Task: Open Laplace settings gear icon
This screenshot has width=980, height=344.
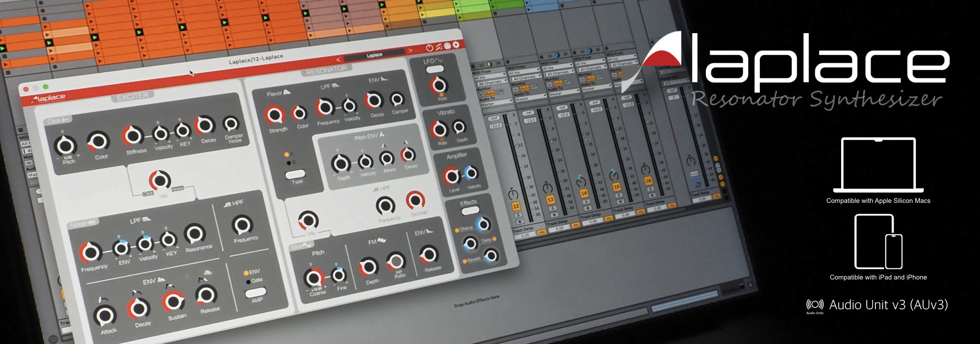Action: [x=456, y=44]
